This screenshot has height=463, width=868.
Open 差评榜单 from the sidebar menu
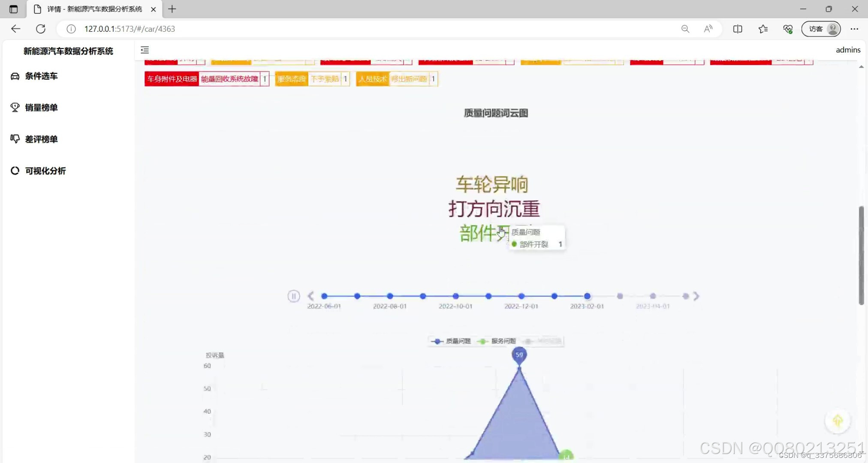tap(15, 139)
